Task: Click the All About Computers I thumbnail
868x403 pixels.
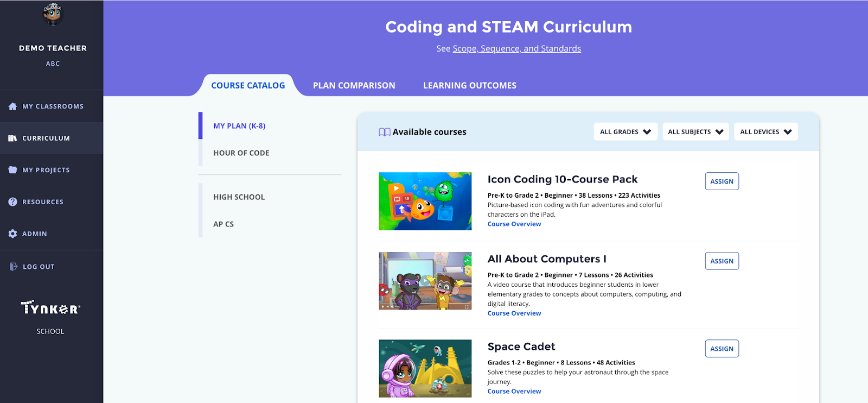Action: click(x=425, y=281)
